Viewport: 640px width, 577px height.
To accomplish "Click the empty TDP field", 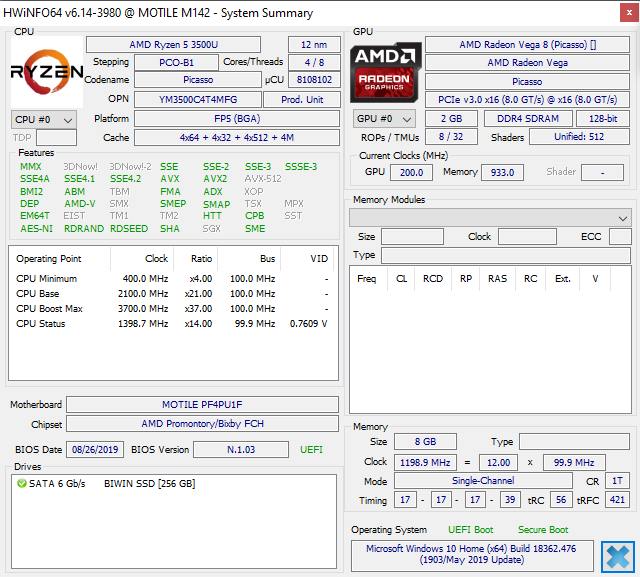I will (x=56, y=138).
